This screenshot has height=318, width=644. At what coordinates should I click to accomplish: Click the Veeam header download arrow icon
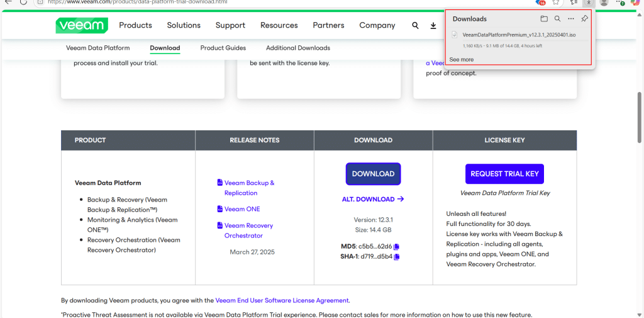433,26
